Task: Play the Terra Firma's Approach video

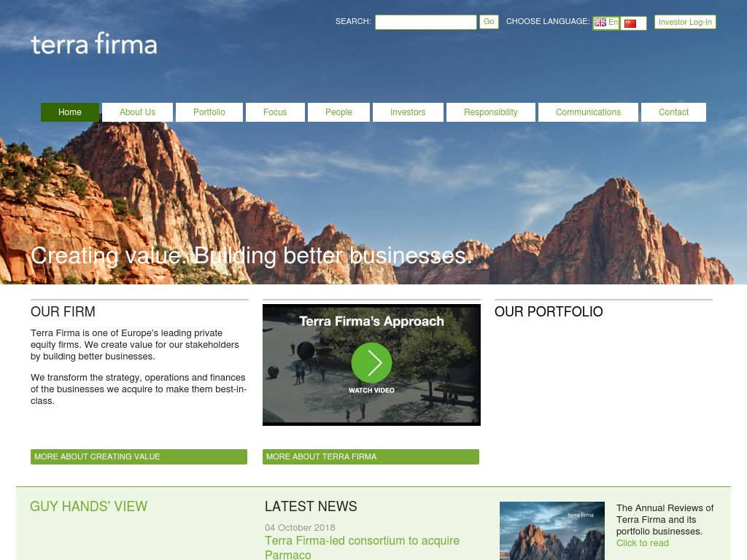Action: coord(371,363)
